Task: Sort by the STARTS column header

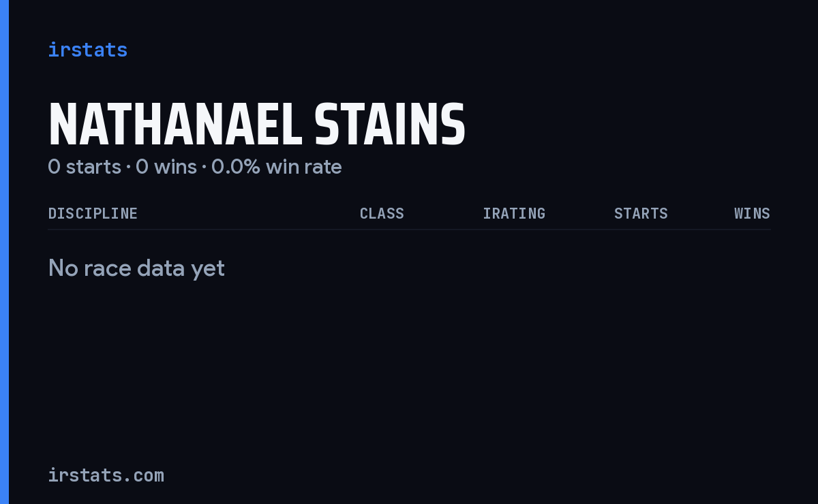Action: click(x=641, y=214)
